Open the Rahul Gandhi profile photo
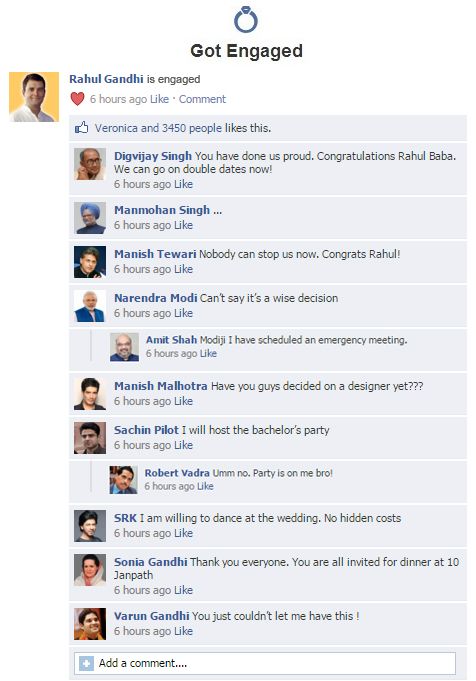The height and width of the screenshot is (681, 476). (x=34, y=97)
